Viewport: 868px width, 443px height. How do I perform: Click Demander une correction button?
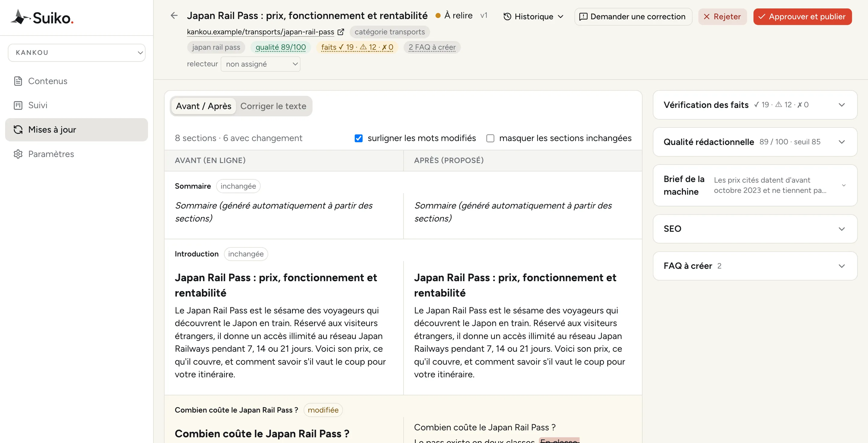(633, 17)
